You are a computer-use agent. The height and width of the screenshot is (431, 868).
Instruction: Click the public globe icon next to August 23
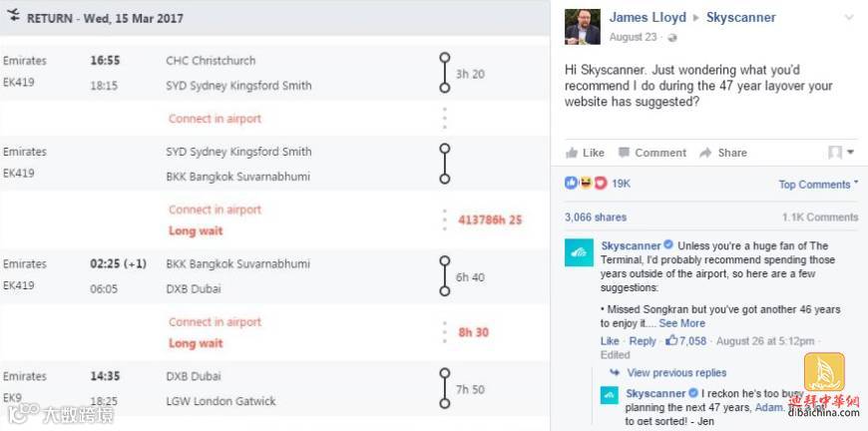pyautogui.click(x=672, y=38)
